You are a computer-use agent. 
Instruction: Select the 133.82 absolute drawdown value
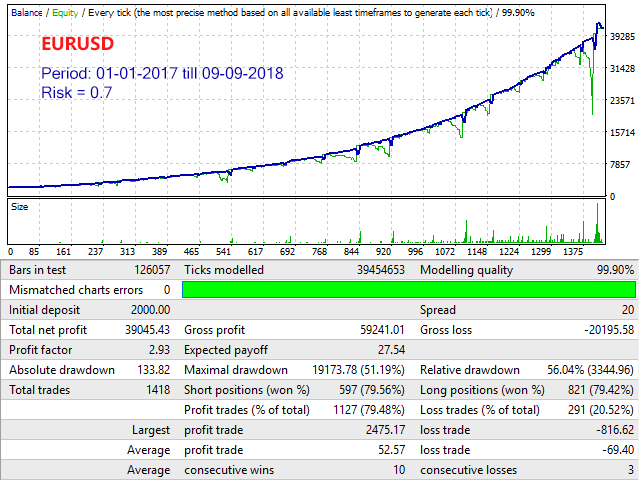pyautogui.click(x=153, y=370)
